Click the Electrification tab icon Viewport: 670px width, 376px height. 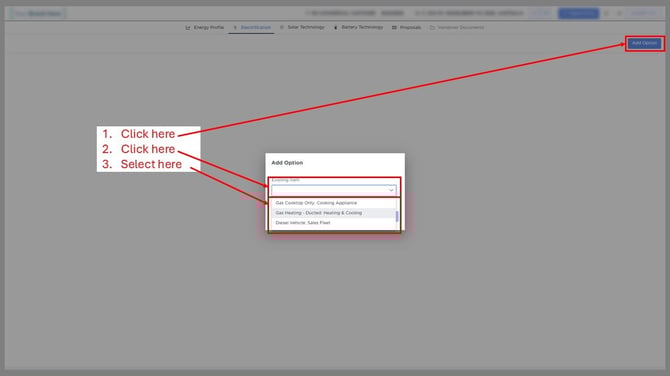click(x=235, y=27)
